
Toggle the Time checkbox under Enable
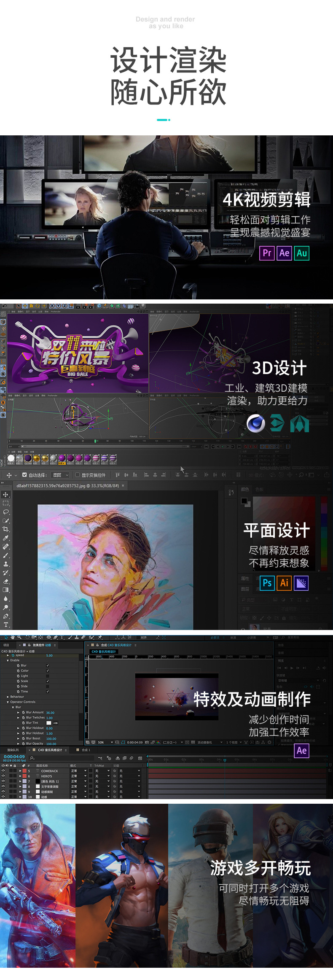click(x=48, y=691)
